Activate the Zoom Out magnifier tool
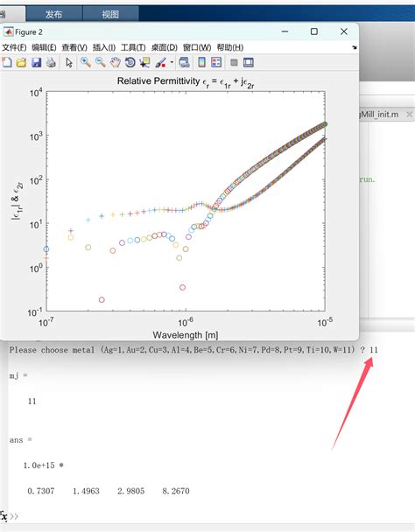 (x=100, y=62)
